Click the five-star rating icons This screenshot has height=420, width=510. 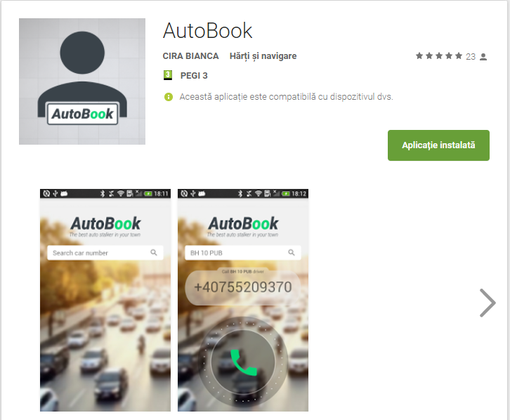439,55
